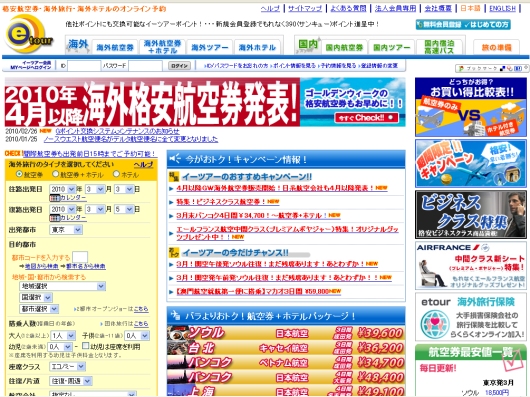Click the password input field

[x=145, y=66]
